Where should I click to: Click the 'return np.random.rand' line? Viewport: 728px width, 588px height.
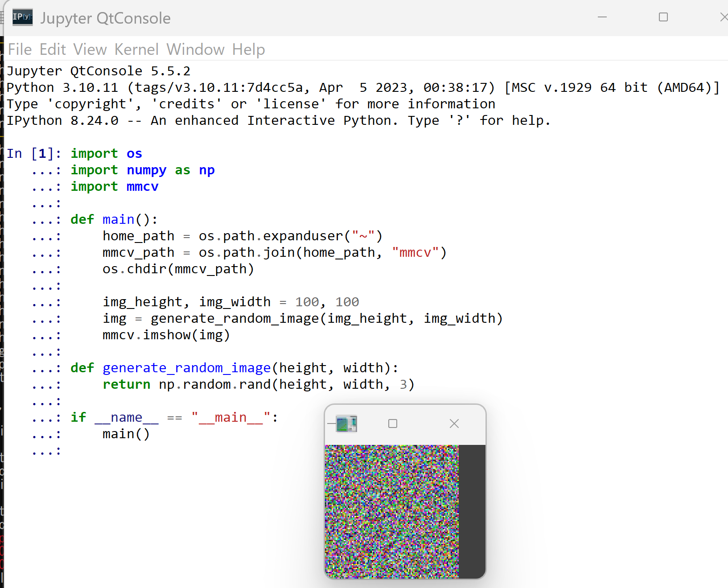259,385
